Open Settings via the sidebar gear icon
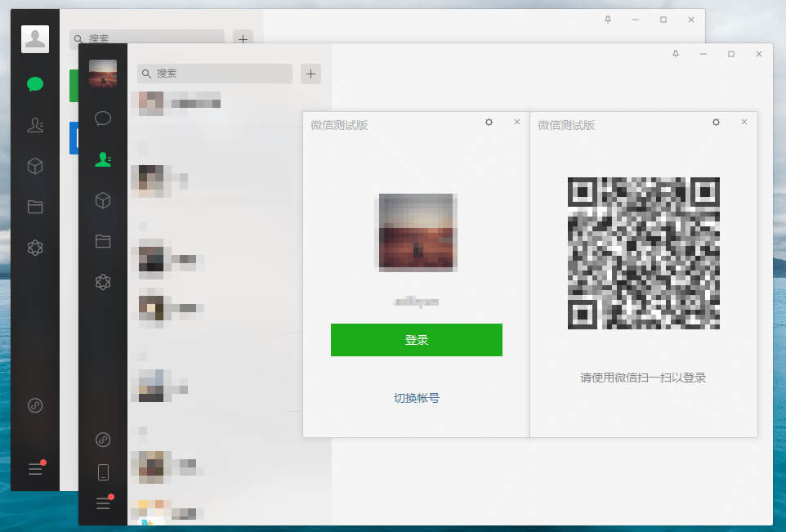This screenshot has width=786, height=532. click(102, 282)
